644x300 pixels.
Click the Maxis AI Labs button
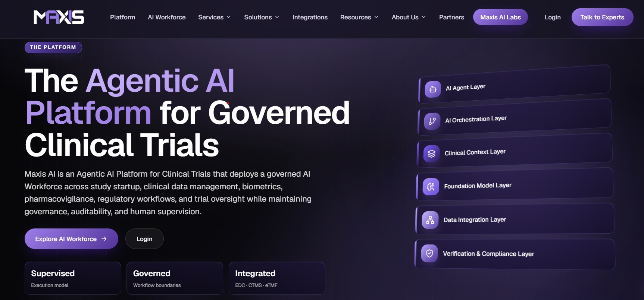point(500,17)
